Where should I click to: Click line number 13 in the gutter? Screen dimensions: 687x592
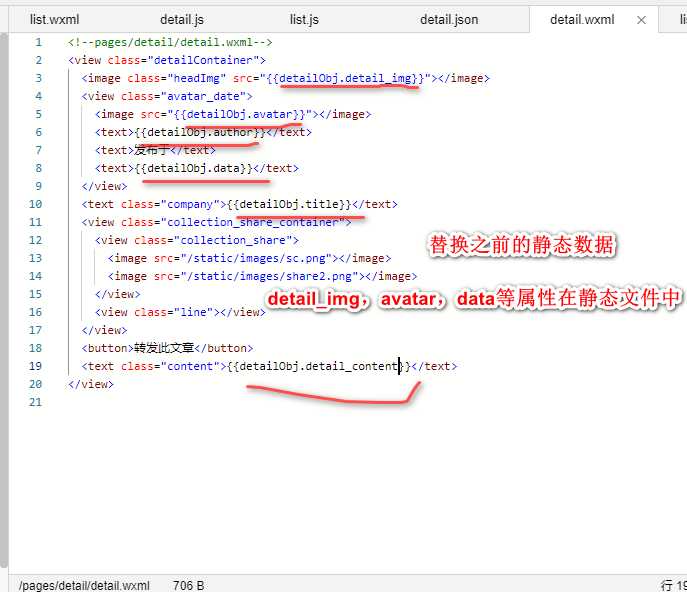[x=35, y=258]
